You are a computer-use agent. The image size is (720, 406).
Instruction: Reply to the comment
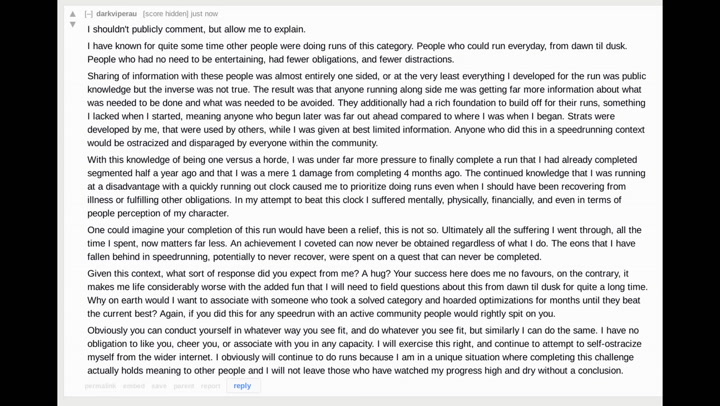tap(242, 386)
